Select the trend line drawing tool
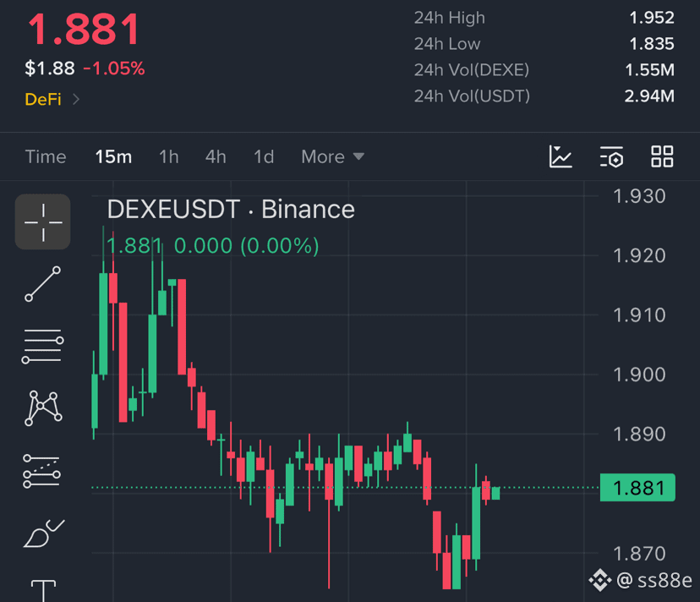 coord(43,284)
